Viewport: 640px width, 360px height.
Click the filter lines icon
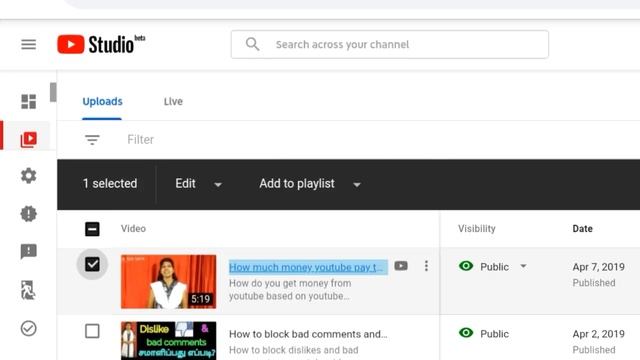pyautogui.click(x=92, y=140)
